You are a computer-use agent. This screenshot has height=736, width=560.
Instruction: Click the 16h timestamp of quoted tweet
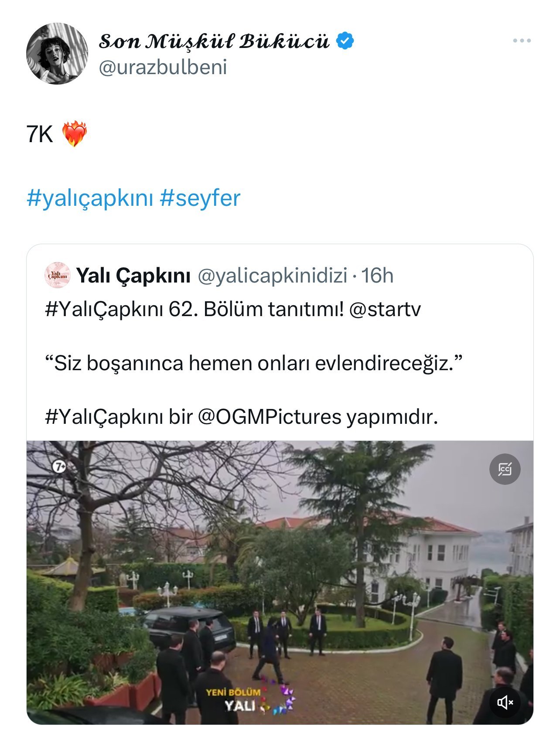(377, 276)
